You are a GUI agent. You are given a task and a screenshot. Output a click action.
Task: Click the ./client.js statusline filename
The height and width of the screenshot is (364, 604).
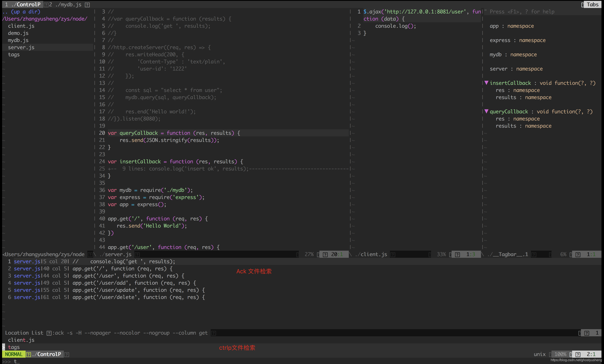pos(371,254)
